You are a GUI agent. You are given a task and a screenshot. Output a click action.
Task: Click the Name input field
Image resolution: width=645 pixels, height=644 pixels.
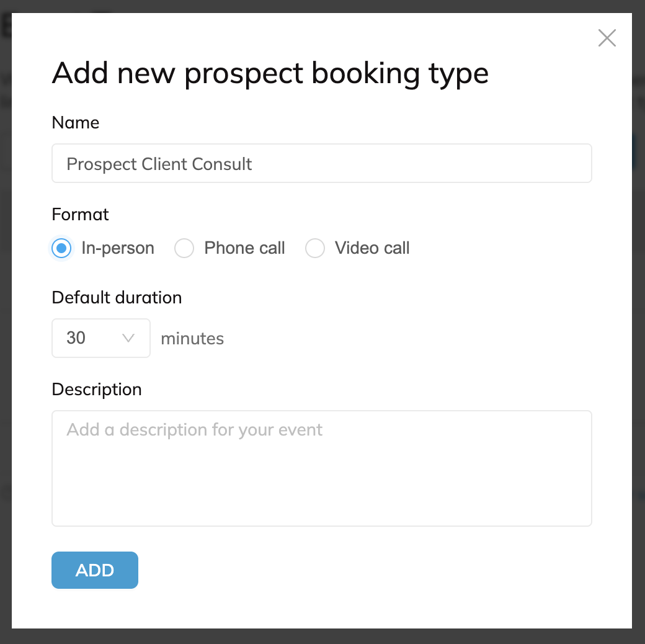(321, 164)
